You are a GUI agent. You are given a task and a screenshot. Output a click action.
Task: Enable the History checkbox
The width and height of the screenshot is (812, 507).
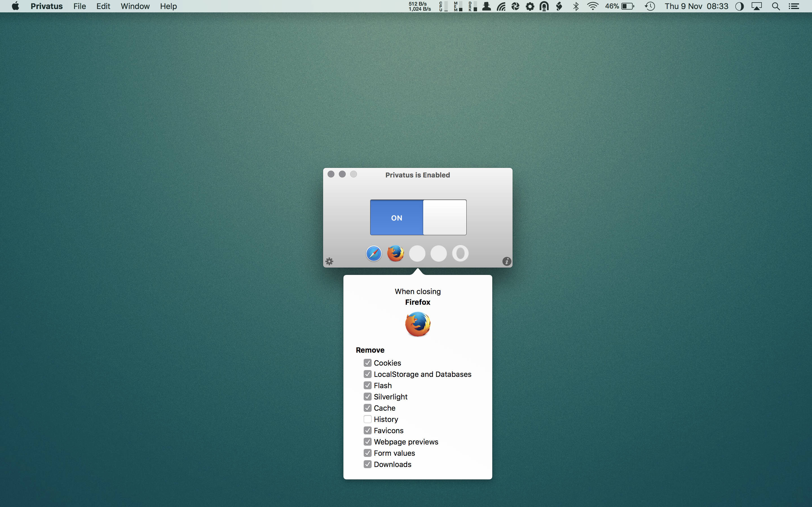pyautogui.click(x=367, y=419)
